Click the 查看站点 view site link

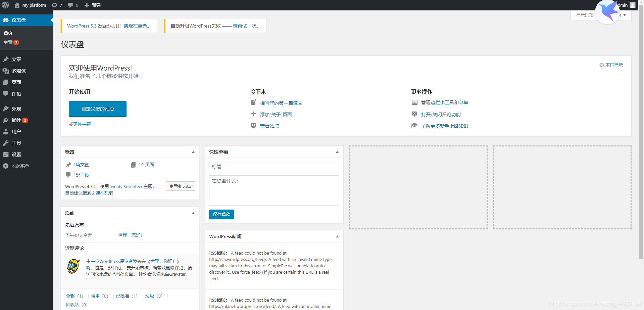[269, 126]
